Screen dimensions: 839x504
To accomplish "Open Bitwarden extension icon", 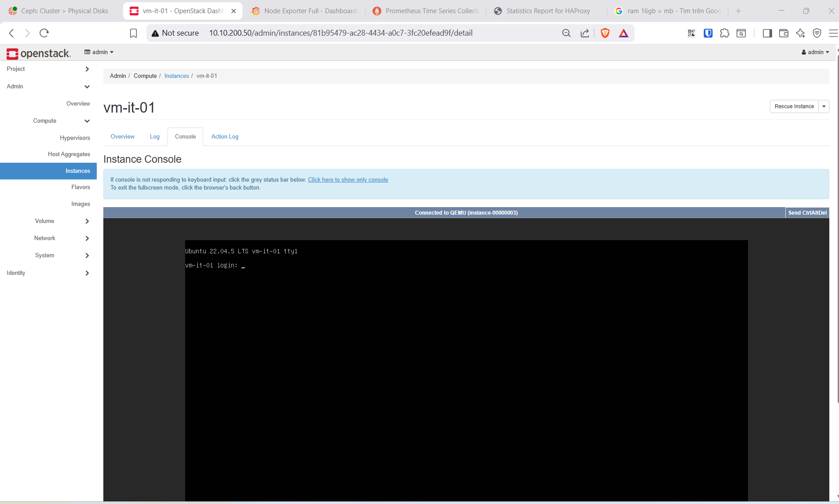I will [x=708, y=33].
